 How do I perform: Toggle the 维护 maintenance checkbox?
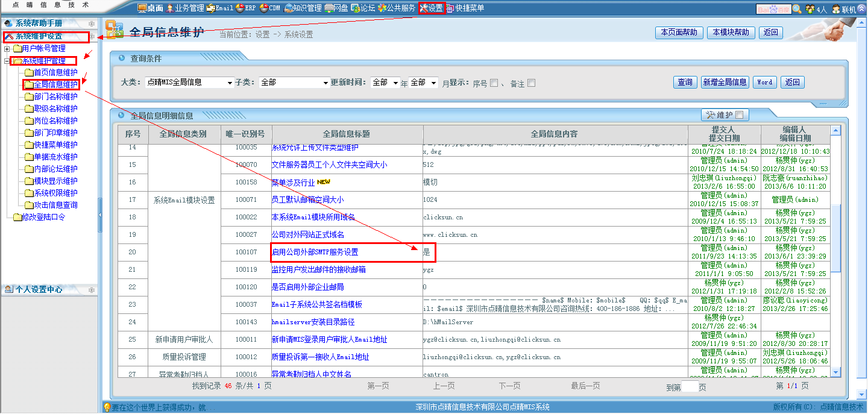739,114
